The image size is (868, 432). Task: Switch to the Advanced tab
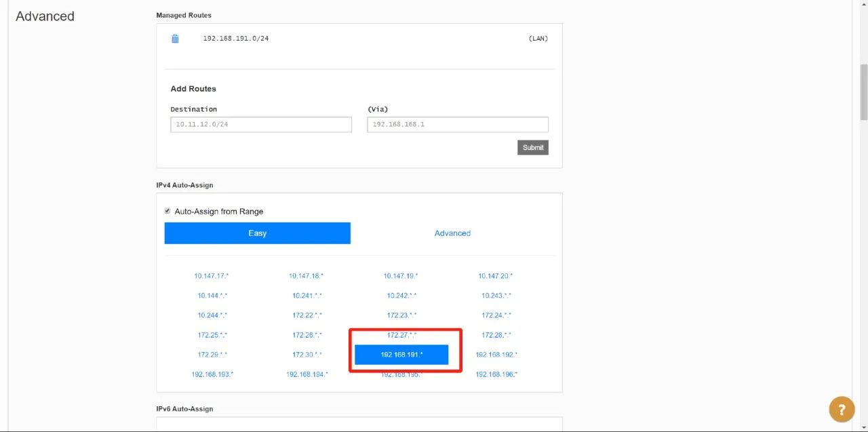point(452,233)
